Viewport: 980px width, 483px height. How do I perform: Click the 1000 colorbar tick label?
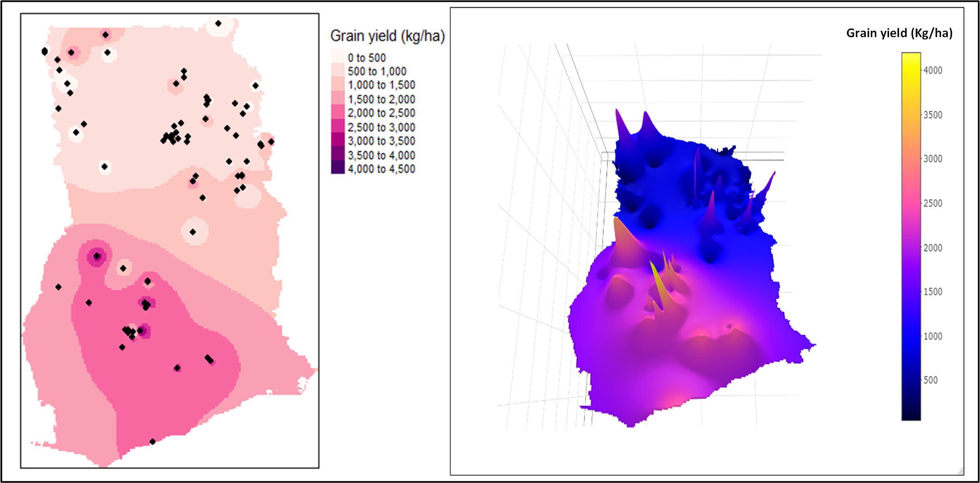click(x=932, y=336)
